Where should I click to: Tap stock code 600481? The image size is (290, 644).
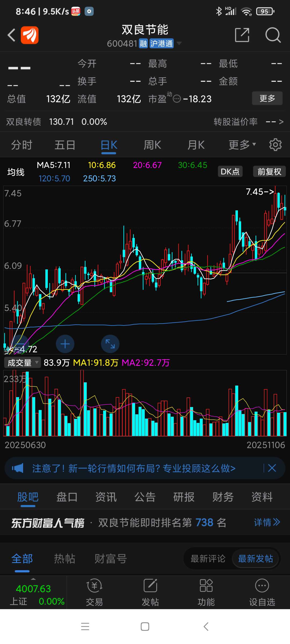(x=122, y=43)
